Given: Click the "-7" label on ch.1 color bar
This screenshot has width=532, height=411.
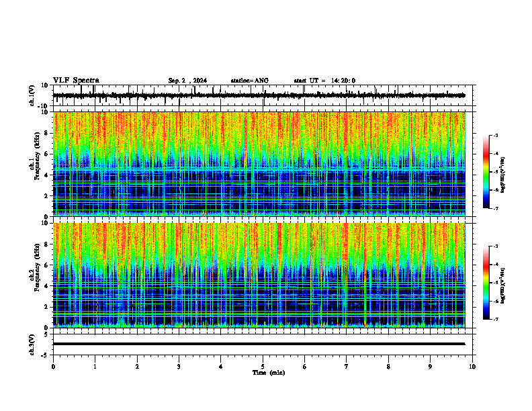Looking at the screenshot, I should [495, 208].
